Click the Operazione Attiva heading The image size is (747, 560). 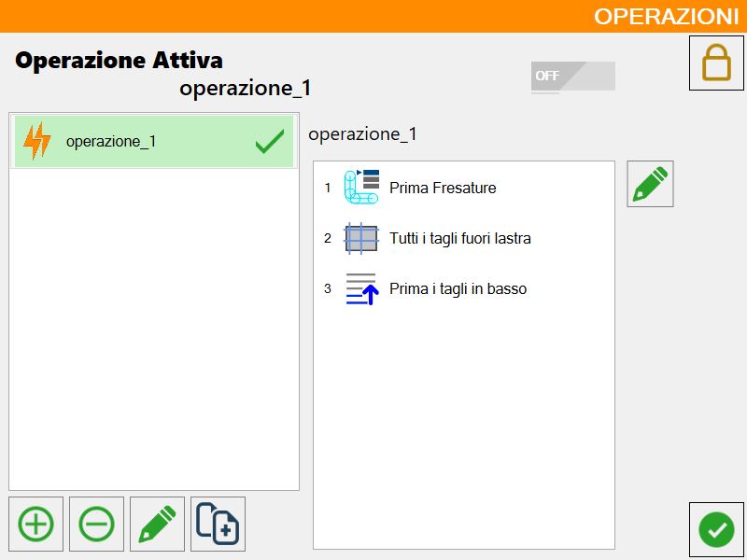coord(120,61)
